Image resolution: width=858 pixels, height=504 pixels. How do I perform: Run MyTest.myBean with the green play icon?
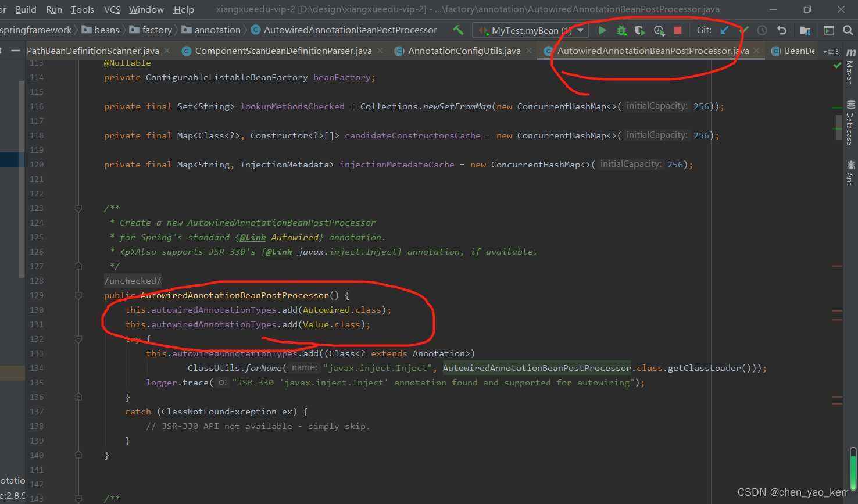point(602,30)
